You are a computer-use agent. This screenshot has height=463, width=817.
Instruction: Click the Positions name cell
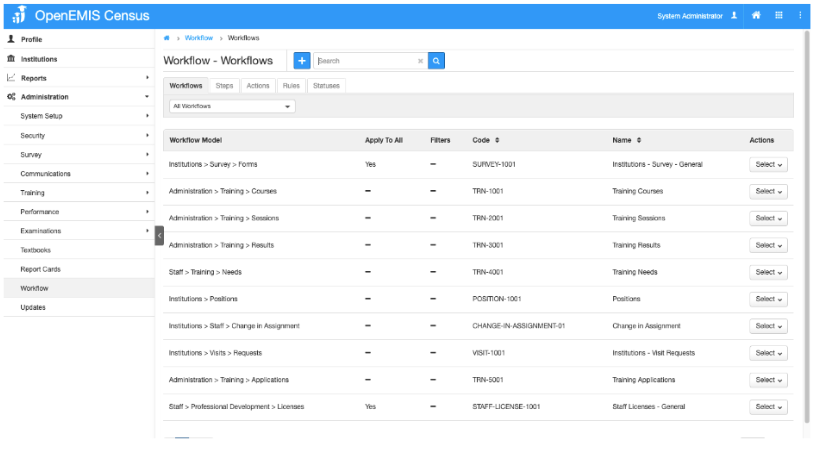point(626,299)
